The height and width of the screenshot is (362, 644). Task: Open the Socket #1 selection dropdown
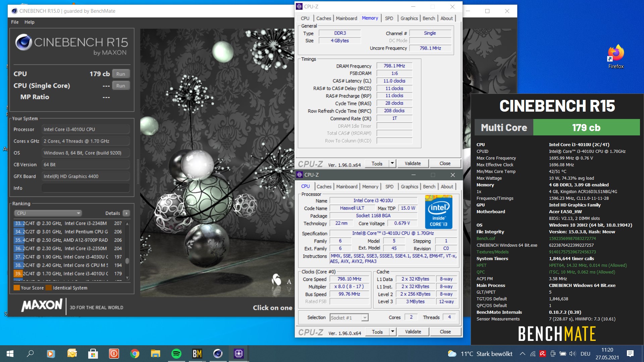tap(349, 317)
